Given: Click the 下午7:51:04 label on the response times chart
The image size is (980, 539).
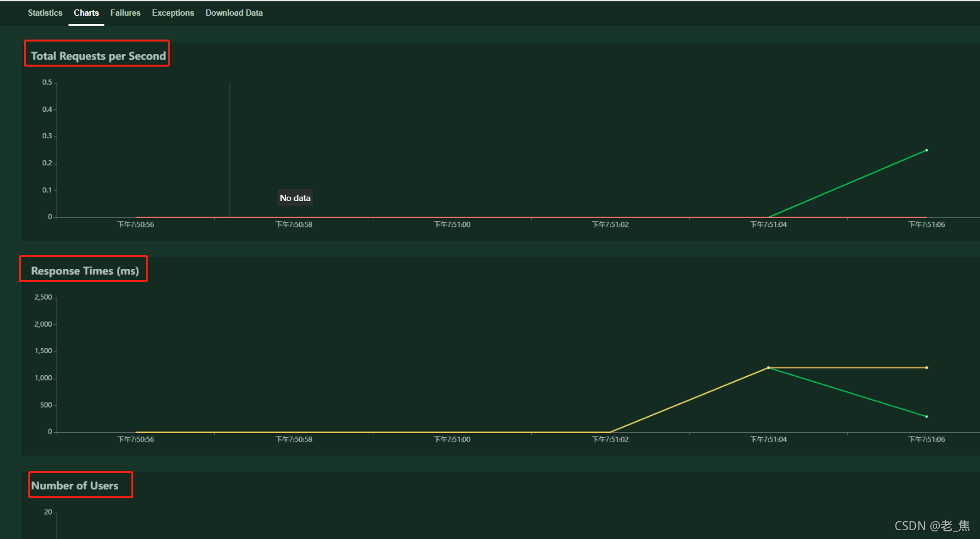Looking at the screenshot, I should [768, 439].
